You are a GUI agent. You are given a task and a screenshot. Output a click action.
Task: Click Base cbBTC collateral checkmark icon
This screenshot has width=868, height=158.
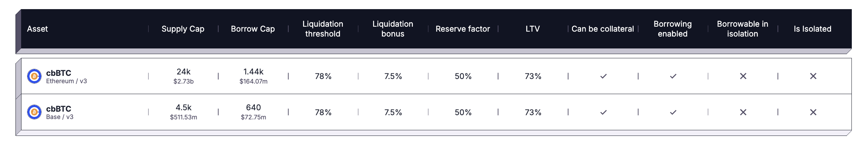click(603, 112)
